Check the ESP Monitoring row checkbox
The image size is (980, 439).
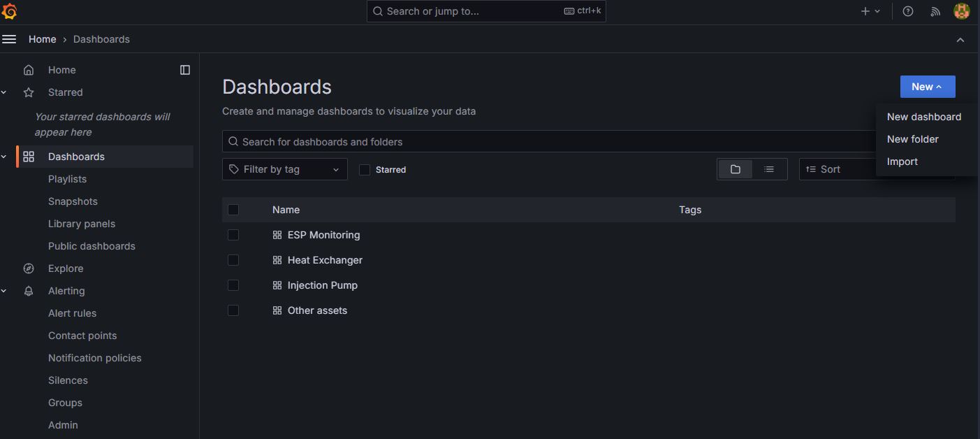(233, 235)
